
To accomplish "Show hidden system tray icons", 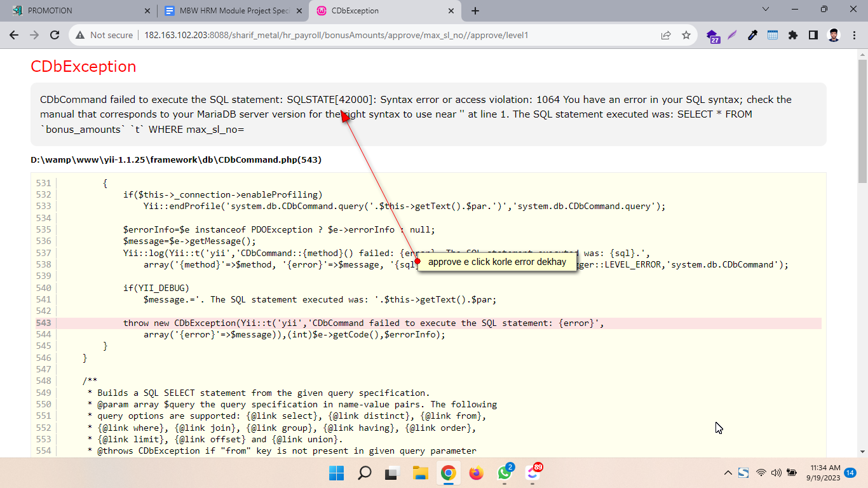I will [x=728, y=473].
